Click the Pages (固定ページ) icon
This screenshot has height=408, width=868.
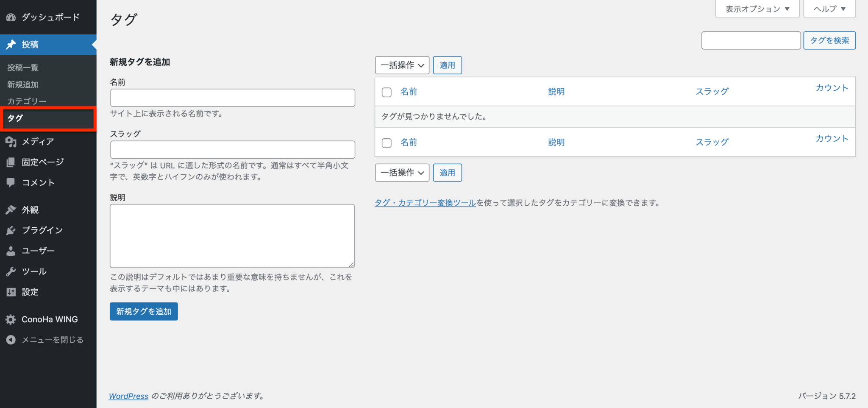click(x=11, y=162)
